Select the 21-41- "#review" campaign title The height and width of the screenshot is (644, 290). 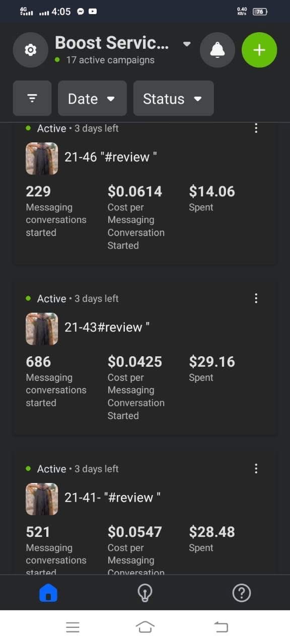tap(112, 498)
